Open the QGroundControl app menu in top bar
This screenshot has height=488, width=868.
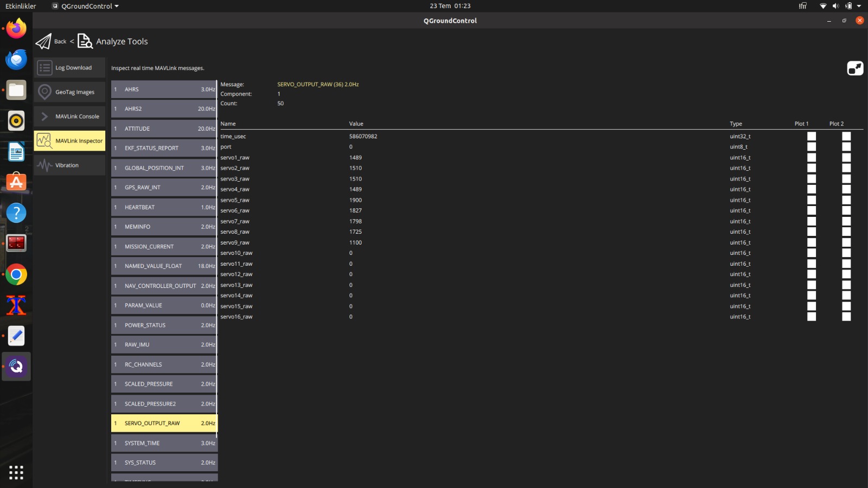coord(86,6)
